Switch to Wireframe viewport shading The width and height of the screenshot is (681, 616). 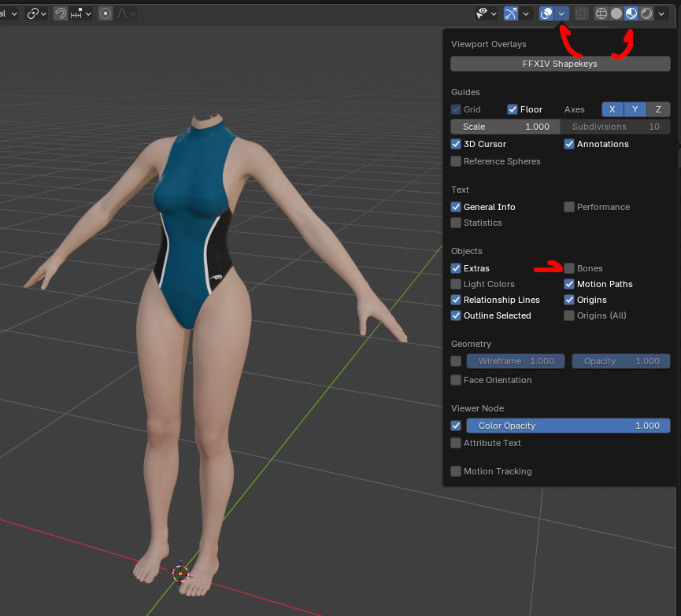pyautogui.click(x=601, y=14)
